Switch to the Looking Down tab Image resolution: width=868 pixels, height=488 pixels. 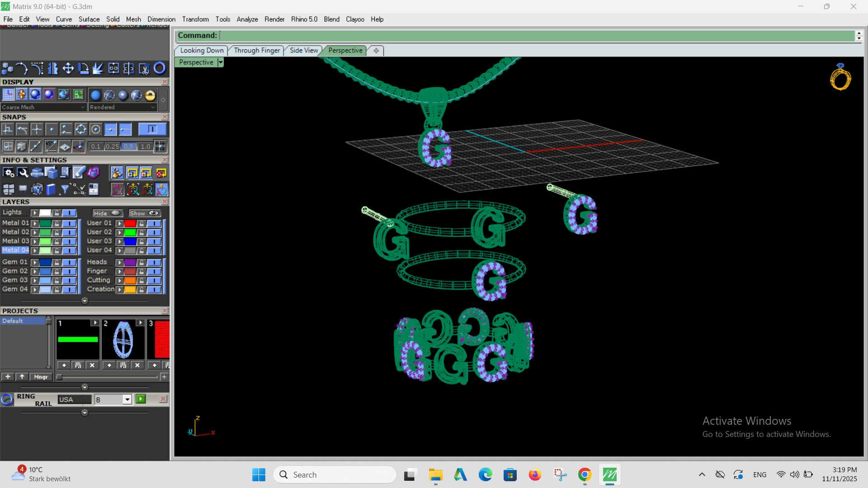click(x=202, y=51)
